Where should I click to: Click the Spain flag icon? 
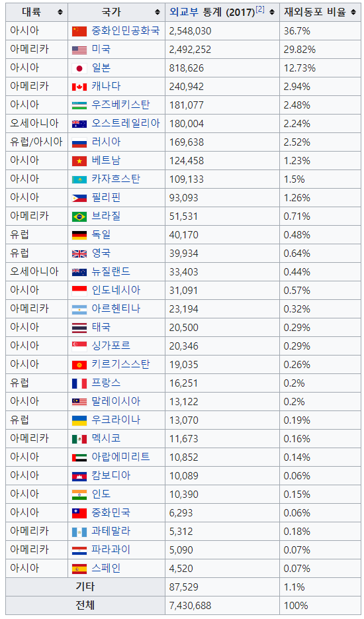pyautogui.click(x=79, y=569)
